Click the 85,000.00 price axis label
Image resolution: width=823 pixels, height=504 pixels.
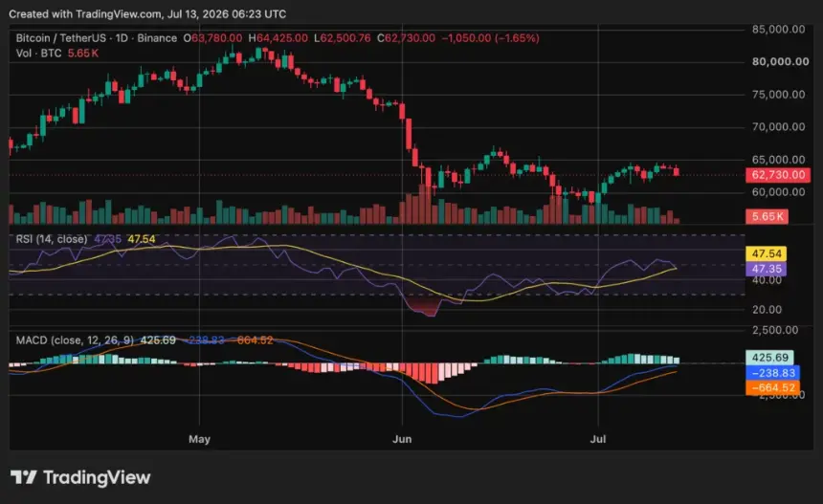(x=778, y=30)
